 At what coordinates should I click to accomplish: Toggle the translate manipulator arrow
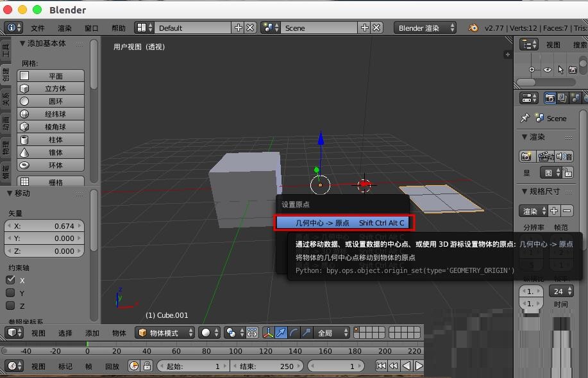click(281, 333)
